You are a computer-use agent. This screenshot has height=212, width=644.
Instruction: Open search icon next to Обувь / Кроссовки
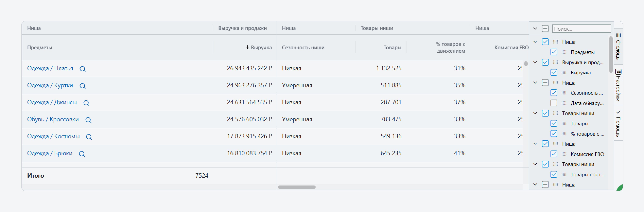88,120
